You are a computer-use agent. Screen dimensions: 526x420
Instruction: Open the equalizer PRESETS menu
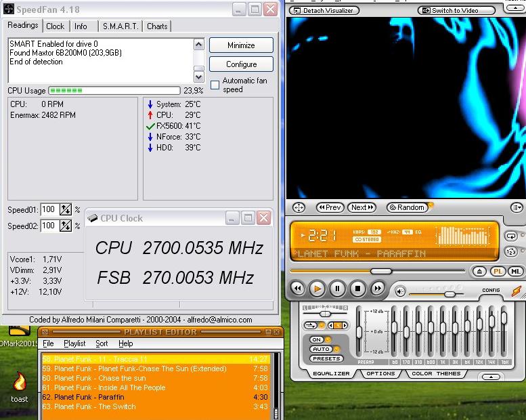tap(326, 358)
